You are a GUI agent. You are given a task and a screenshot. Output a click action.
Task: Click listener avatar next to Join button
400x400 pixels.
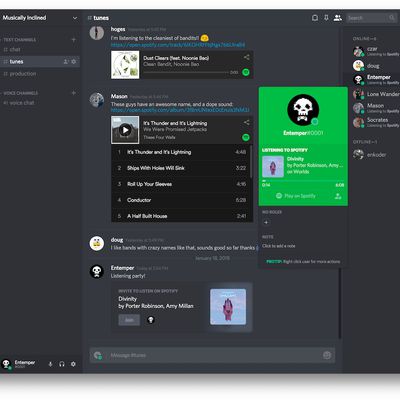(x=151, y=320)
